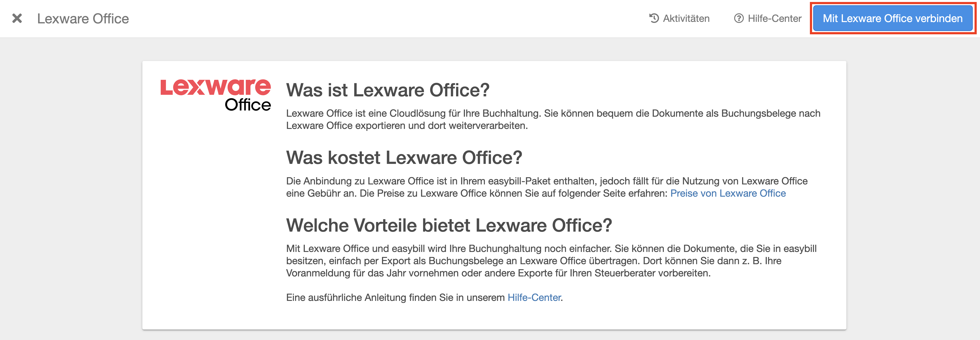Click heading Welche Vorteile bietet Lexware Office?
Viewport: 980px width, 340px height.
[448, 225]
